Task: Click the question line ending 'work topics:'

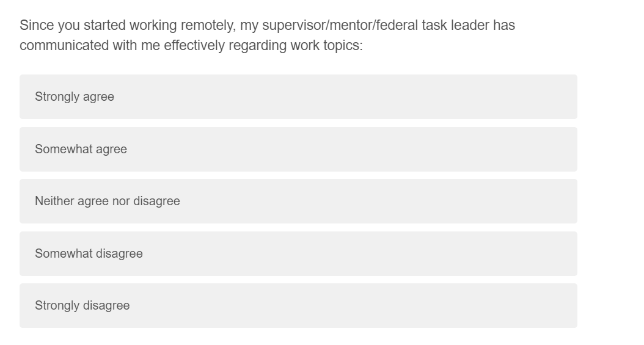Action: pos(191,46)
